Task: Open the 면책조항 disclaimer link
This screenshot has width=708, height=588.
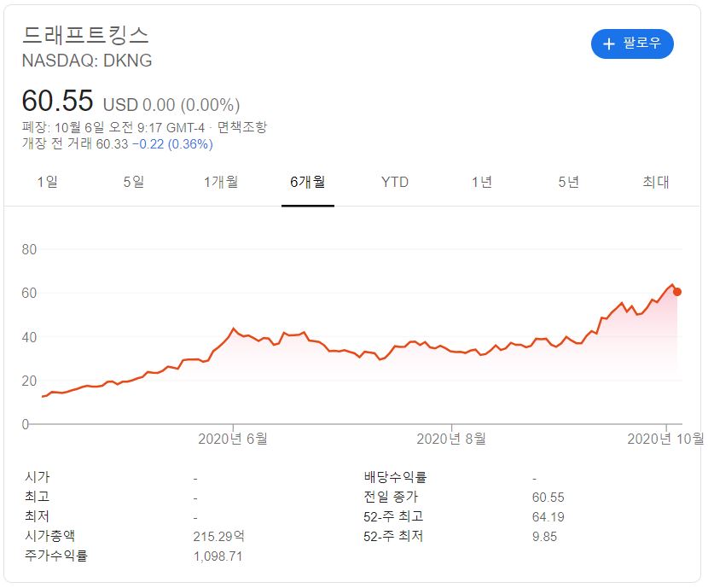Action: tap(242, 127)
